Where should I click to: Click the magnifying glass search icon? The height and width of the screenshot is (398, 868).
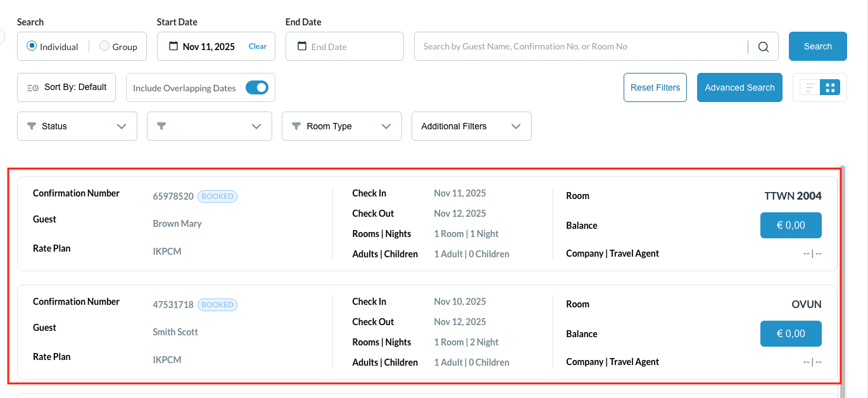[x=764, y=47]
